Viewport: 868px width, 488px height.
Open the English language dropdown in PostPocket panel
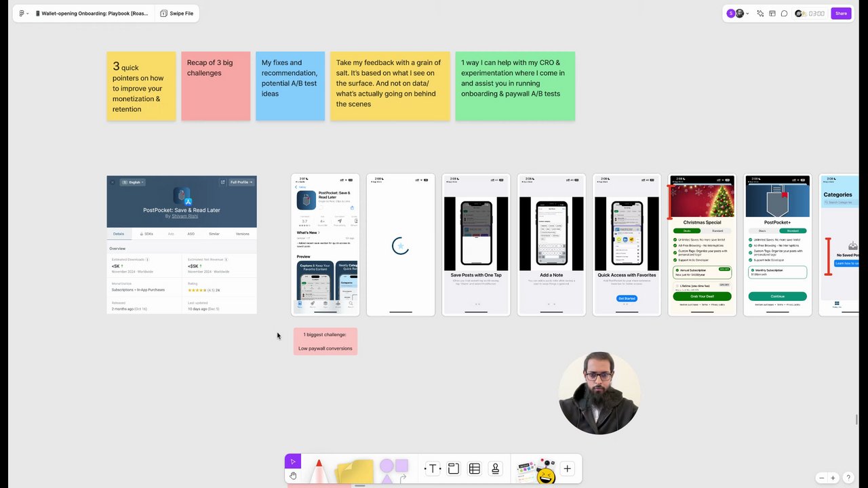pos(134,182)
